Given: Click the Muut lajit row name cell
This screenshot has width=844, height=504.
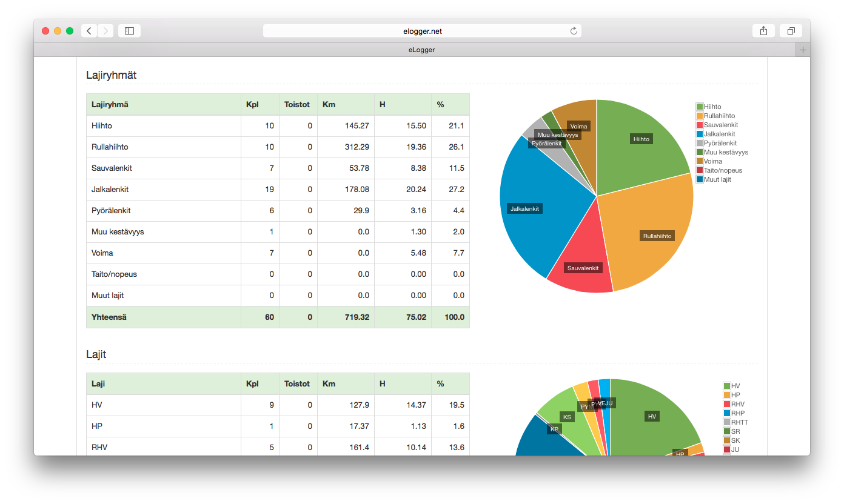Looking at the screenshot, I should pyautogui.click(x=164, y=296).
